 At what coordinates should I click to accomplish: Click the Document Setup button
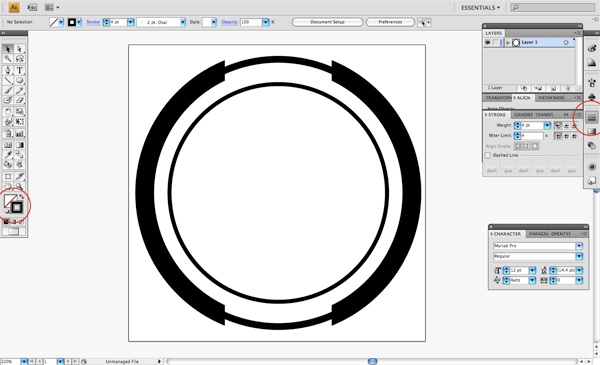click(328, 22)
